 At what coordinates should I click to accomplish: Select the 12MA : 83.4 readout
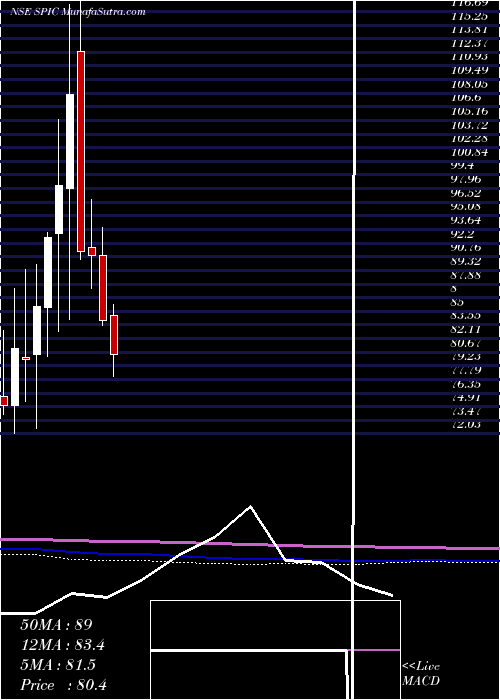[x=62, y=645]
